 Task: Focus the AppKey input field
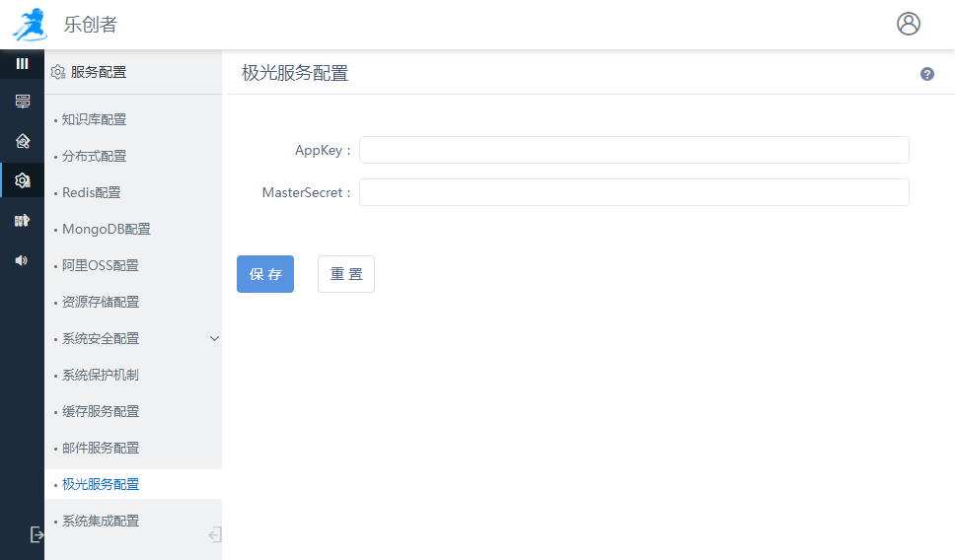[633, 150]
